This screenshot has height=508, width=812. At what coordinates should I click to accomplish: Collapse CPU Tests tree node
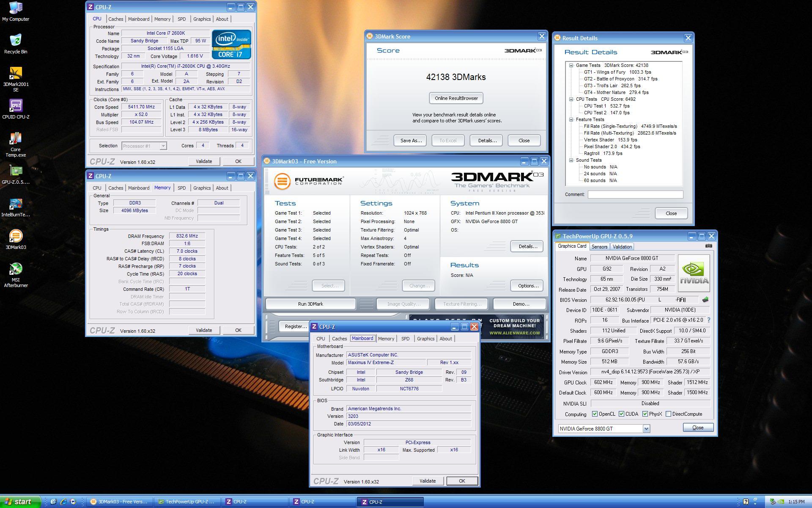571,99
